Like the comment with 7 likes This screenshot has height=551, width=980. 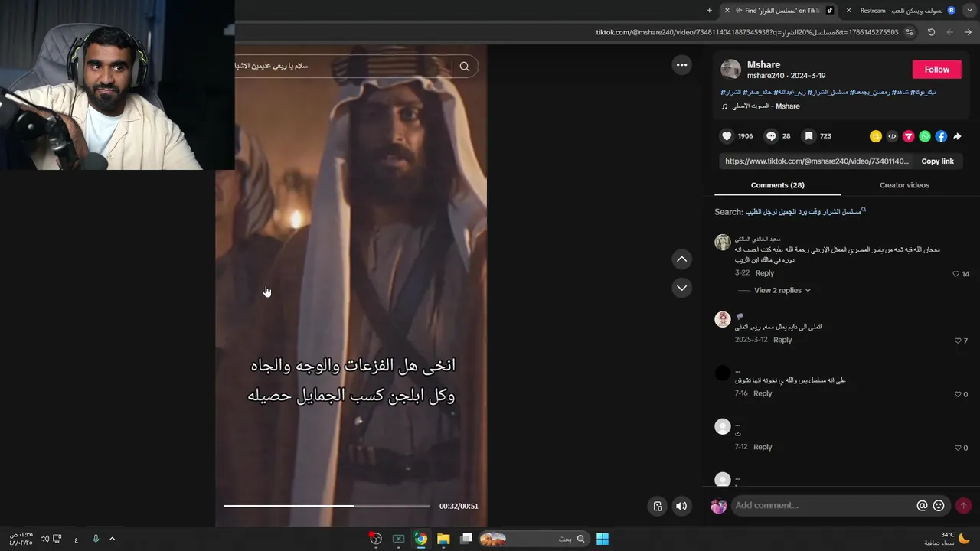[957, 341]
